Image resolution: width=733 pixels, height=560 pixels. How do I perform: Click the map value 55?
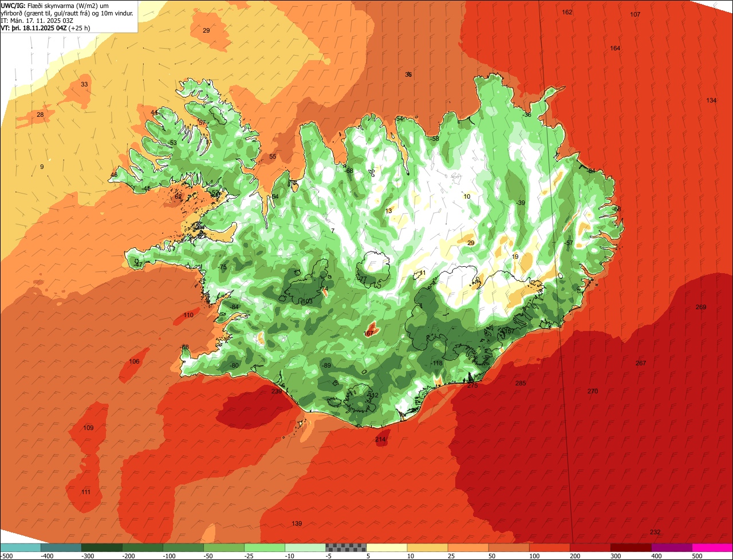(273, 156)
